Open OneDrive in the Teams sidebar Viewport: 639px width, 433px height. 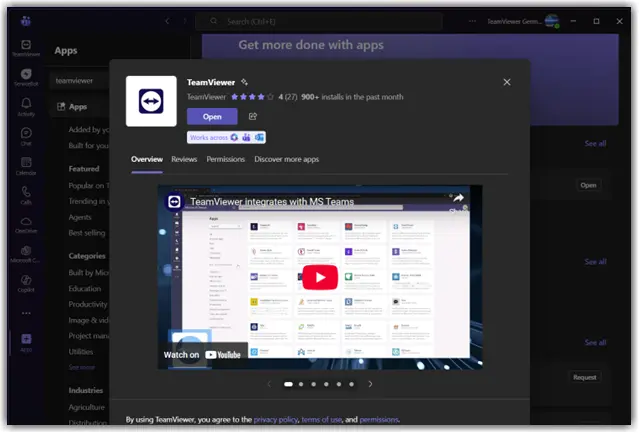point(26,224)
